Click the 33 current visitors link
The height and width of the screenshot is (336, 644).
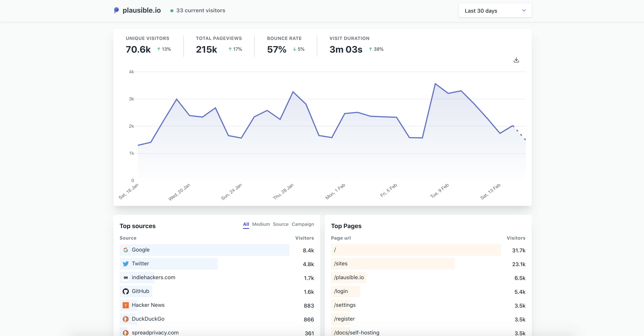point(201,11)
